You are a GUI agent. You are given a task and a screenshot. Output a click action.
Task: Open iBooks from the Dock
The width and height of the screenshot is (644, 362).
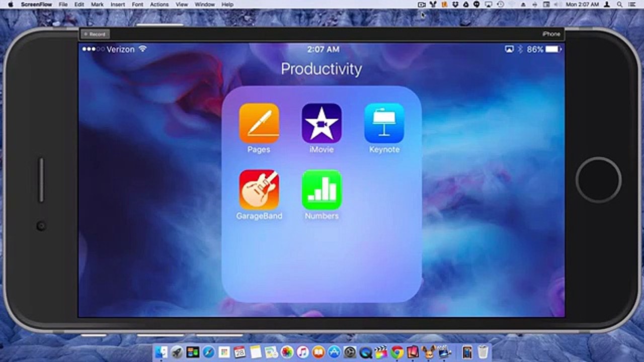[x=318, y=352]
